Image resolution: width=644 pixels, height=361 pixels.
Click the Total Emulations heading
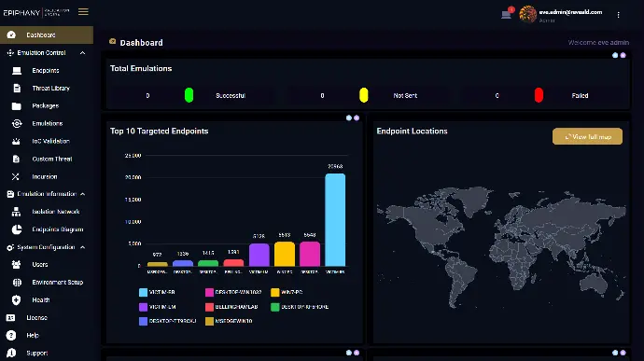pos(141,69)
